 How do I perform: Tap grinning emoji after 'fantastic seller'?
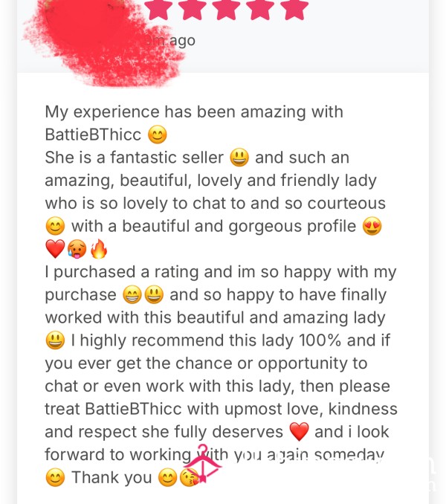[239, 157]
